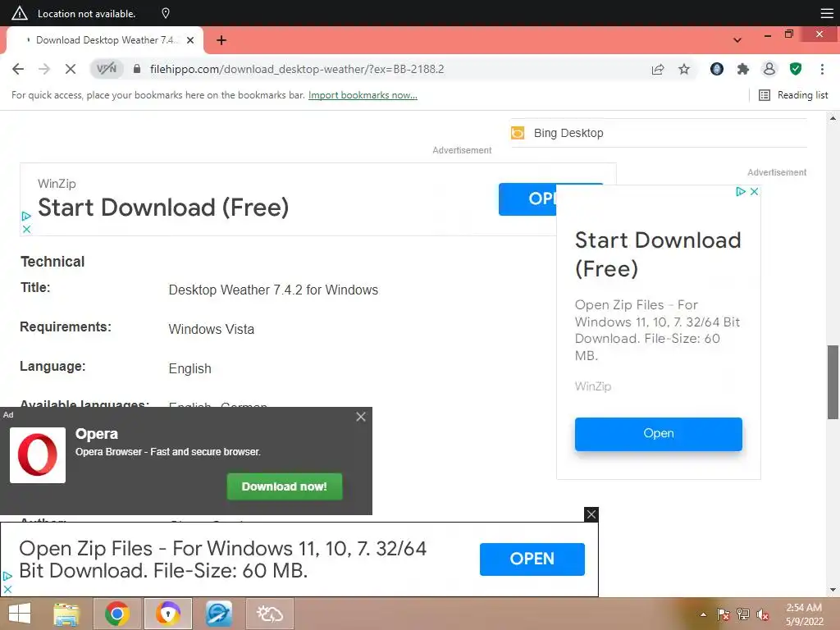
Task: View site security lock information
Action: tap(137, 69)
